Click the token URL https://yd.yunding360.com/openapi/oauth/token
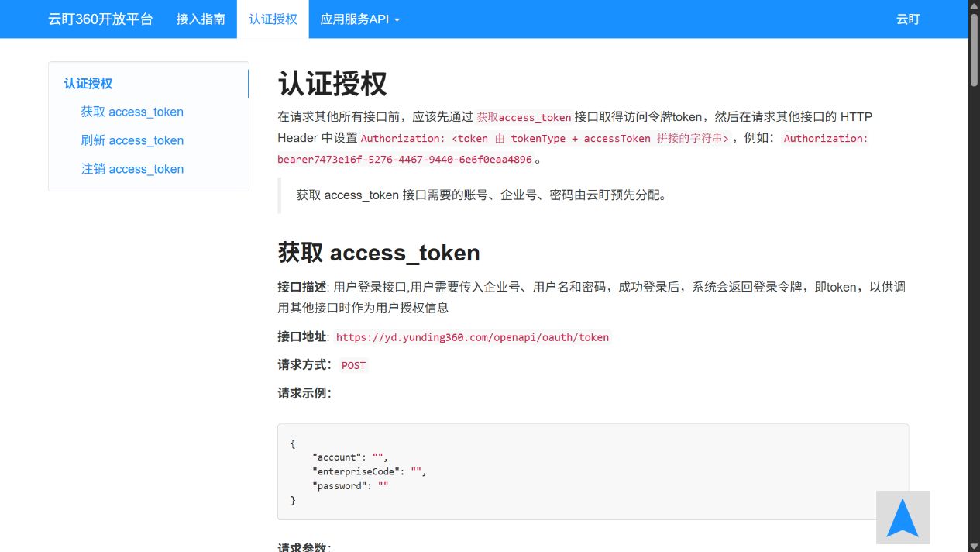 (x=473, y=337)
